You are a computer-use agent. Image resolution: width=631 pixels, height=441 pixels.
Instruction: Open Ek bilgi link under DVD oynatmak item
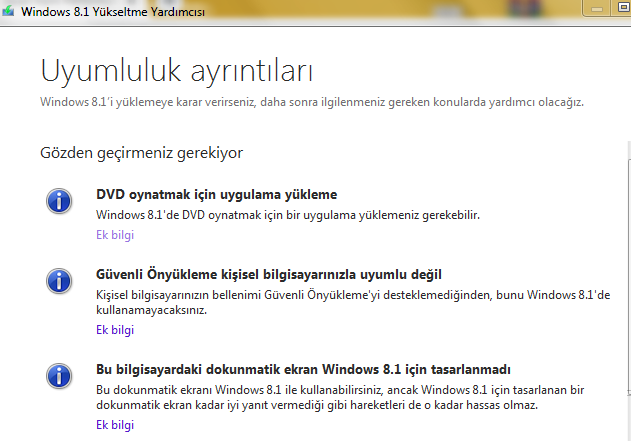[115, 235]
